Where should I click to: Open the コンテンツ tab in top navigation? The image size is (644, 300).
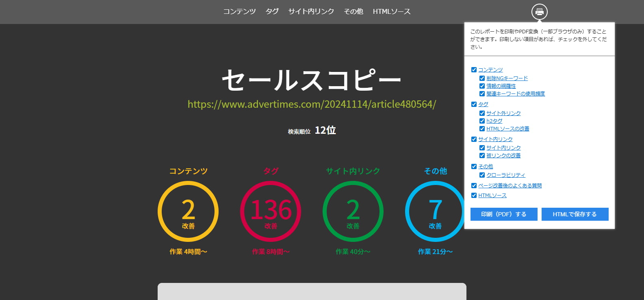click(239, 11)
